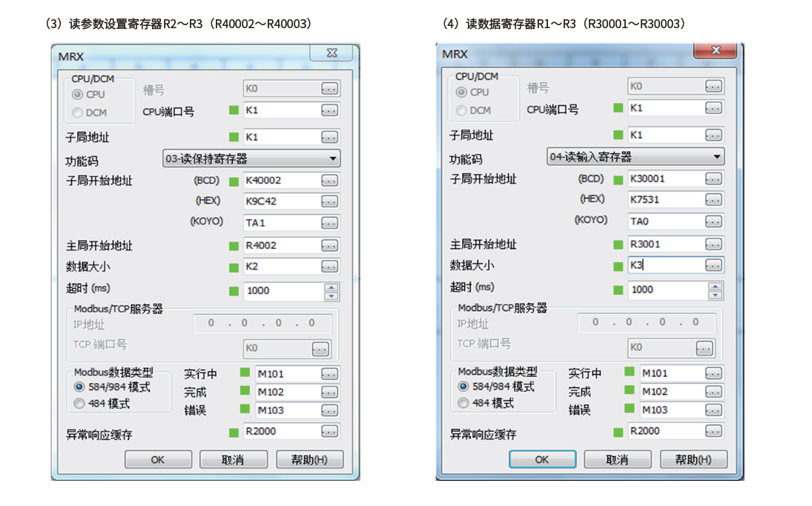Click 取消 in the 03-读保持寄存器 dialog
The image size is (812, 506).
(x=232, y=460)
